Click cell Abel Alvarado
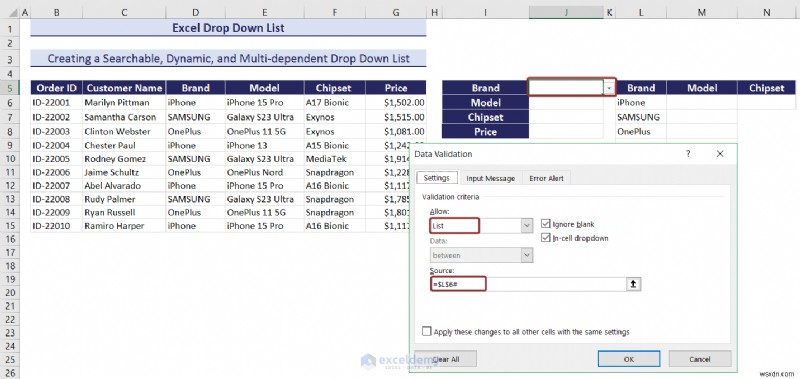The height and width of the screenshot is (379, 800). [124, 186]
